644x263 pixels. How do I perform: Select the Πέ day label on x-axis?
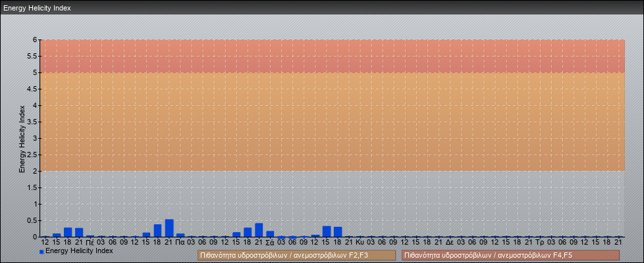point(90,243)
